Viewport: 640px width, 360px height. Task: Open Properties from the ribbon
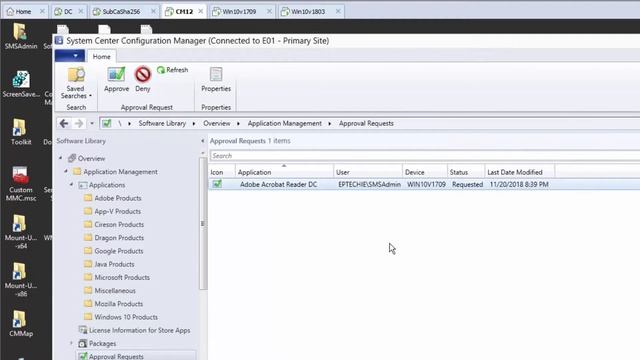tap(216, 79)
